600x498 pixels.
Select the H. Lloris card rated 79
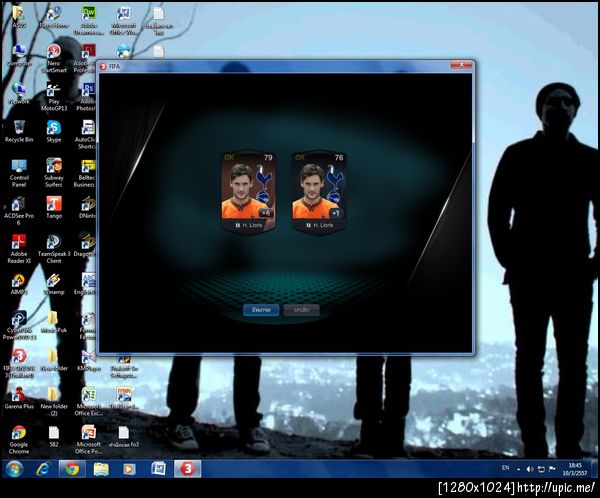[248, 192]
